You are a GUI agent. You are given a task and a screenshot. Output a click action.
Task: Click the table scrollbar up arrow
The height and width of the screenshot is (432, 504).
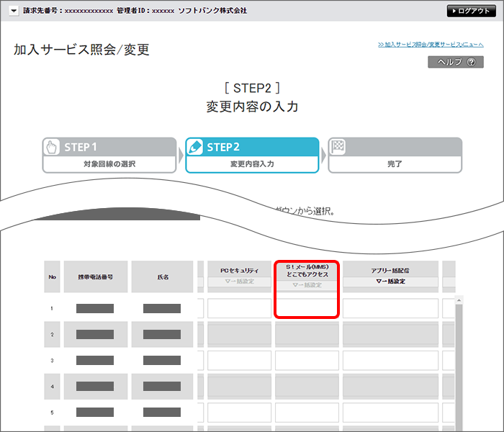459,300
